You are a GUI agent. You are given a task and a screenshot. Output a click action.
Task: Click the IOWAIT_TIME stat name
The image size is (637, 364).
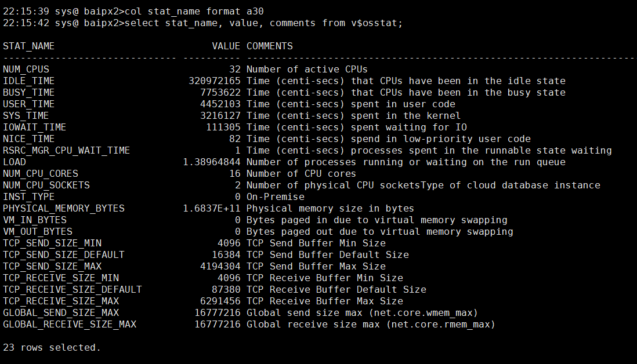(34, 127)
